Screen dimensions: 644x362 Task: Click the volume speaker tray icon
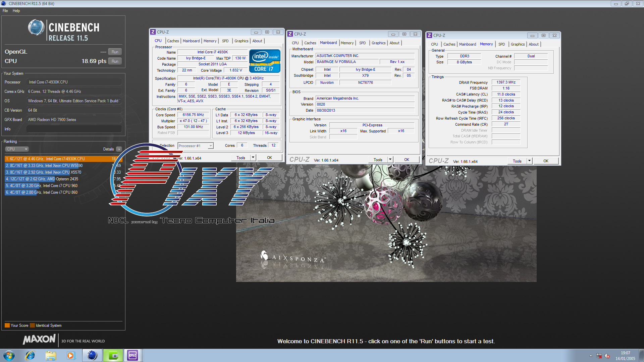(607, 356)
